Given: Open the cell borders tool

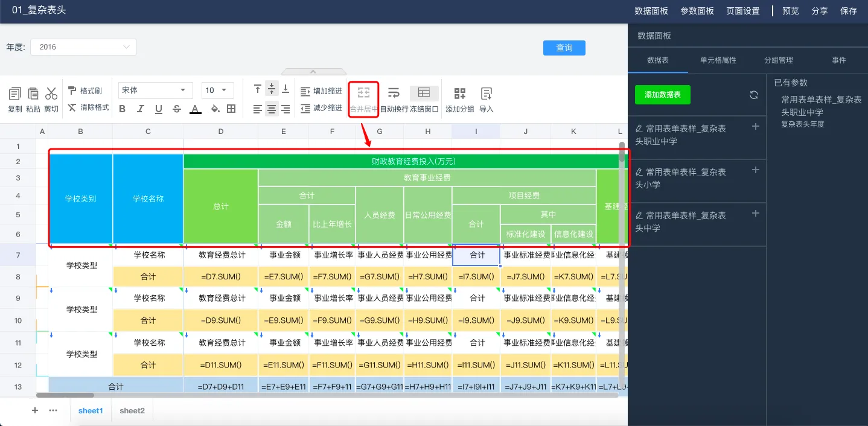Looking at the screenshot, I should 231,109.
